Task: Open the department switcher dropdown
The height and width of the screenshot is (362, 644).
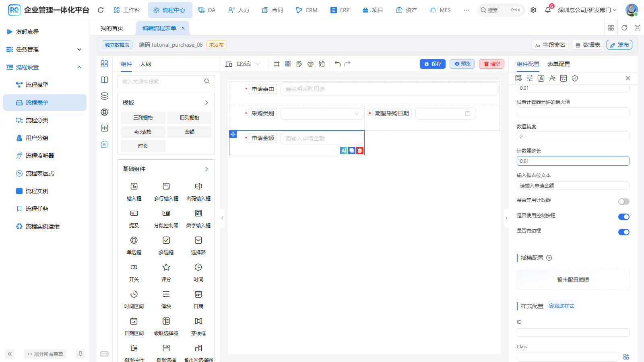Action: point(587,10)
